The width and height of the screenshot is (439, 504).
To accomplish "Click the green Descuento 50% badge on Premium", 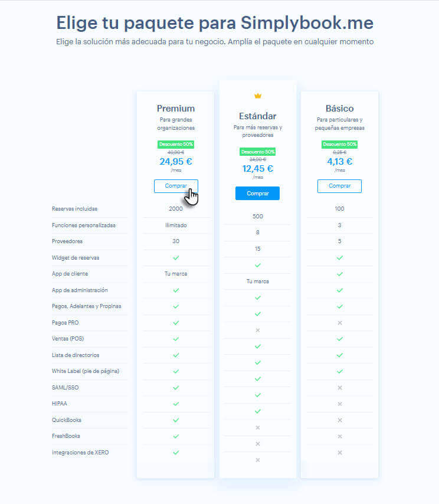I will click(175, 144).
